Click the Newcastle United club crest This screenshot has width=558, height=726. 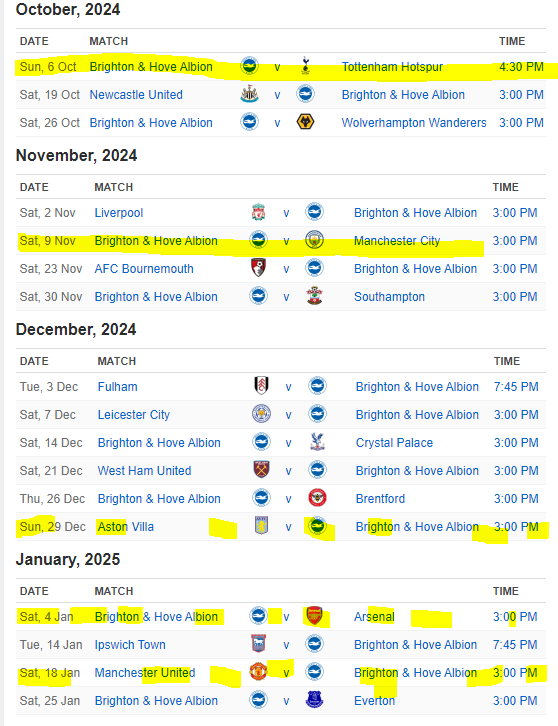click(x=250, y=94)
